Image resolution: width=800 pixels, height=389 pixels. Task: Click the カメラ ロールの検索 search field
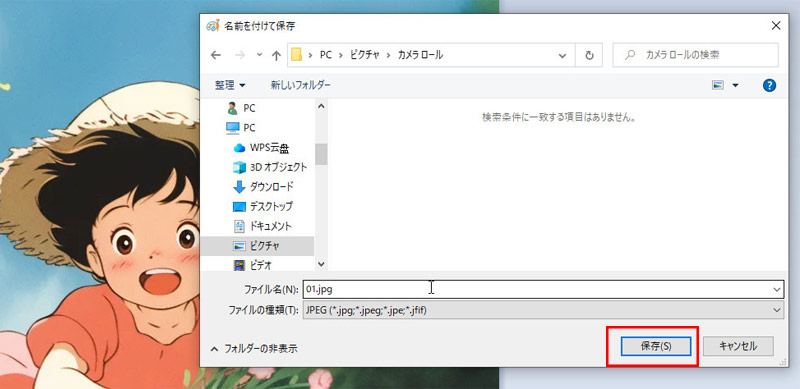pyautogui.click(x=695, y=55)
